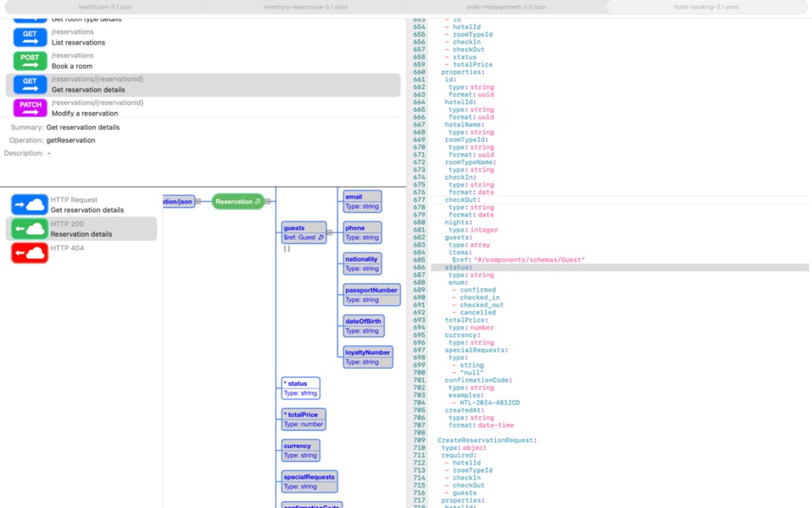812x508 pixels.
Task: Select the hotel-booking-3.1.yaml tab
Action: pyautogui.click(x=709, y=7)
